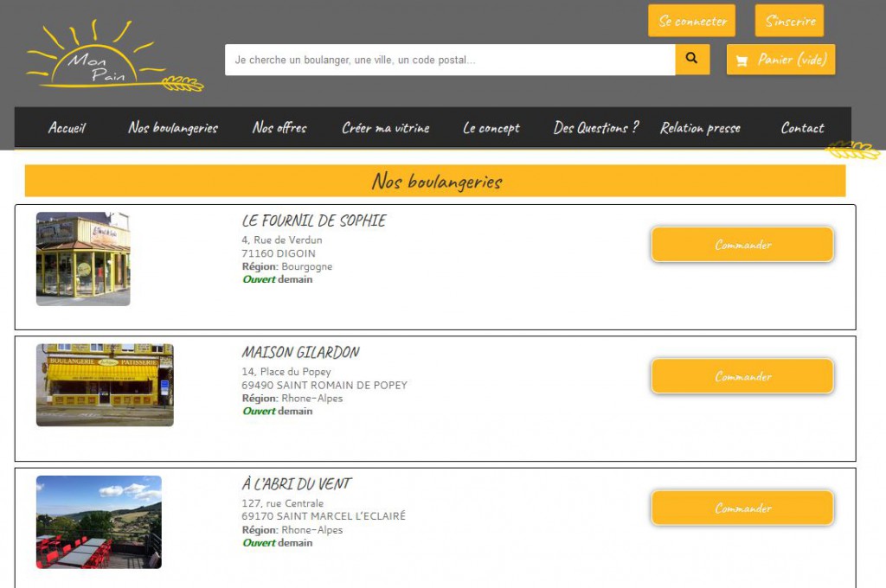Open the Nos boulangeries menu item
Viewport: 886px width, 588px height.
point(173,128)
